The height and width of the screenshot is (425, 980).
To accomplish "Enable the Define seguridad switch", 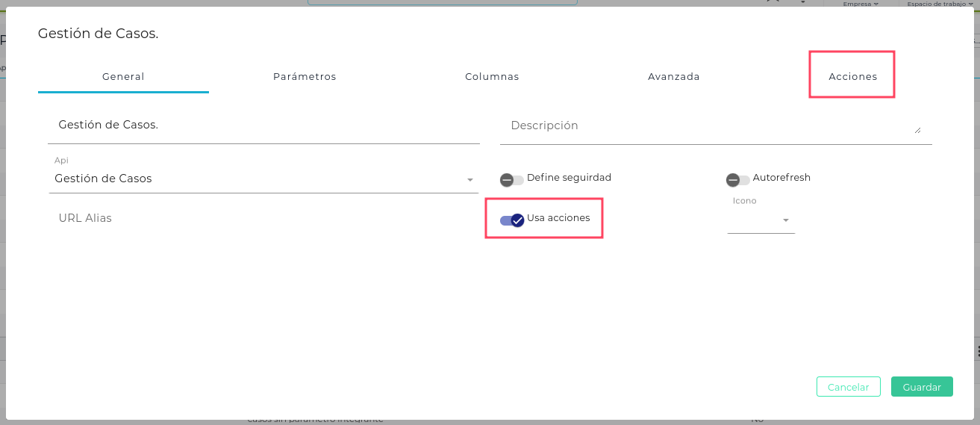I will point(511,179).
